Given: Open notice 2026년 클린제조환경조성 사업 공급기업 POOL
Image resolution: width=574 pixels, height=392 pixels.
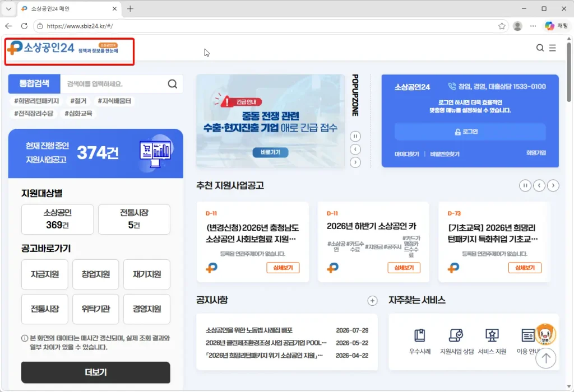Looking at the screenshot, I should [x=266, y=343].
